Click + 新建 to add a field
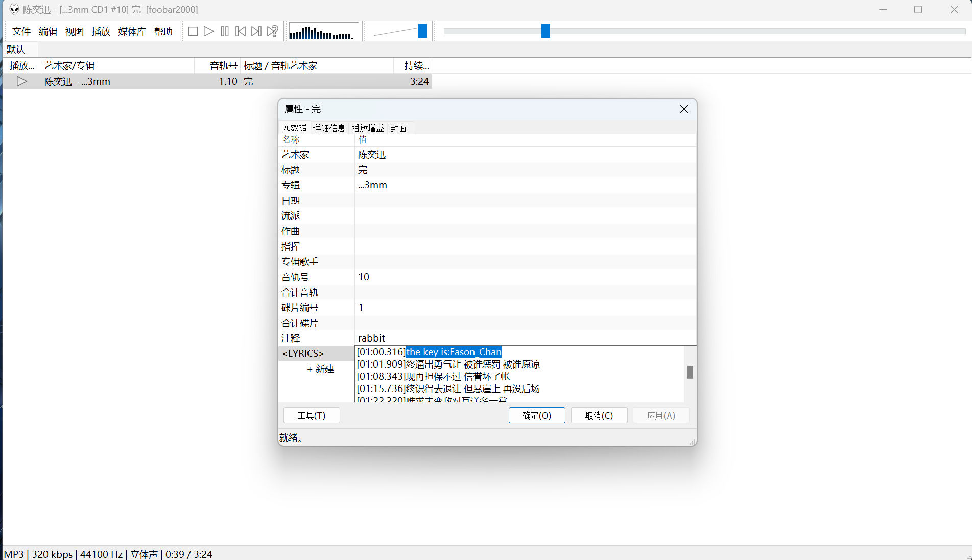Image resolution: width=972 pixels, height=560 pixels. click(321, 369)
